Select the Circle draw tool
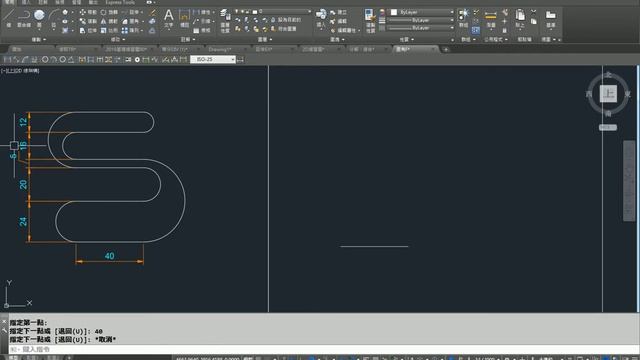This screenshot has width=640, height=360. [x=39, y=18]
